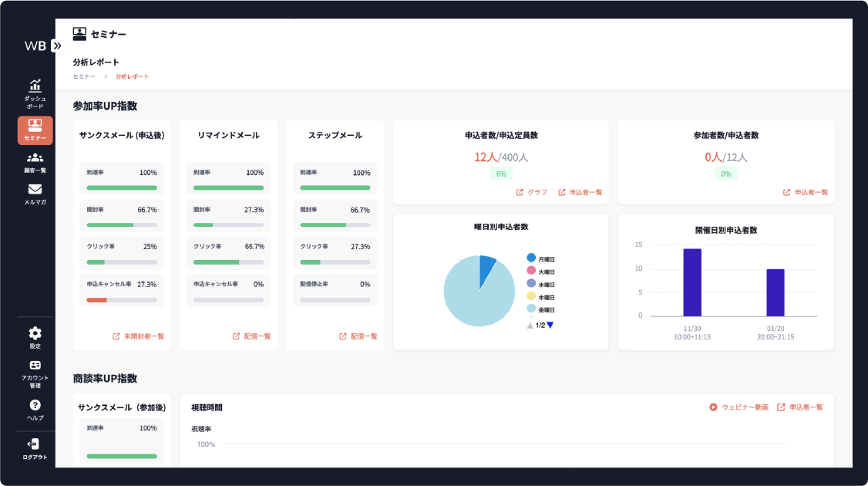
Task: Expand the sidebar with the double-chevron button
Action: coord(56,46)
